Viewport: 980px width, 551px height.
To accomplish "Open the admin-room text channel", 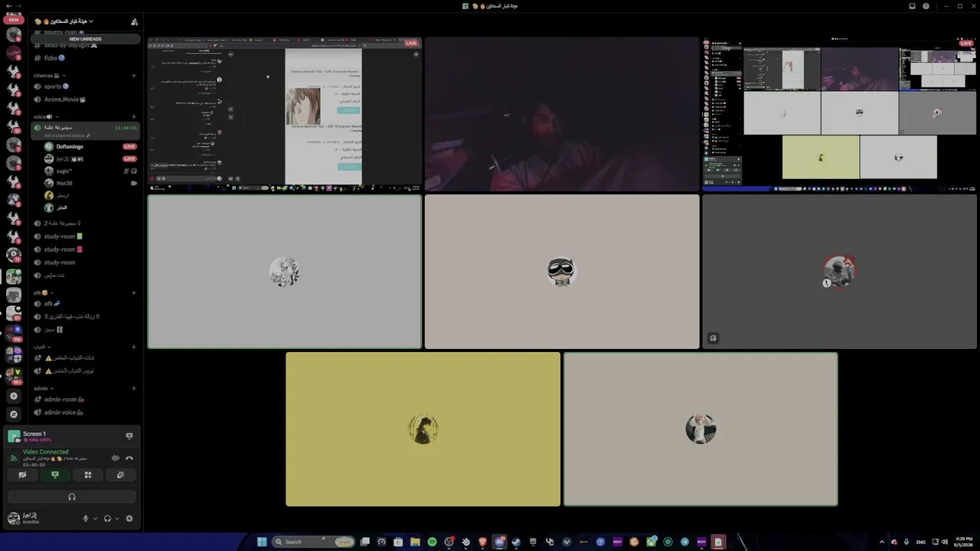I will tap(85, 399).
